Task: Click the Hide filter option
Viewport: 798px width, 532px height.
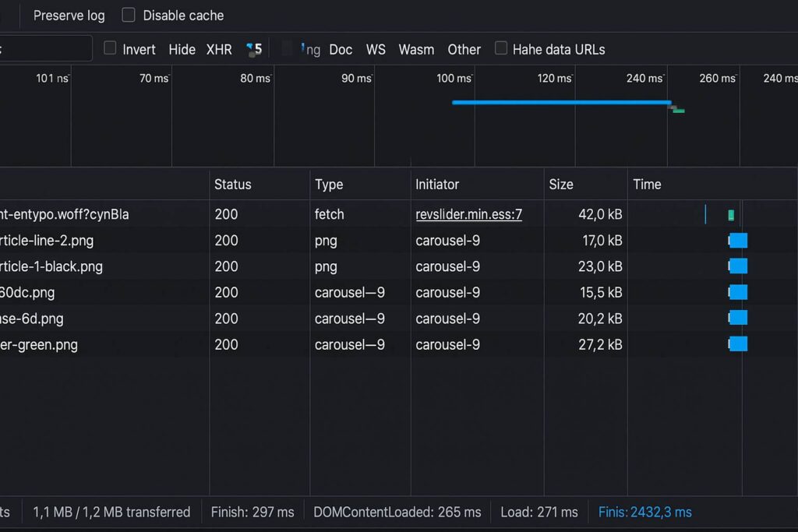Action: click(x=182, y=49)
